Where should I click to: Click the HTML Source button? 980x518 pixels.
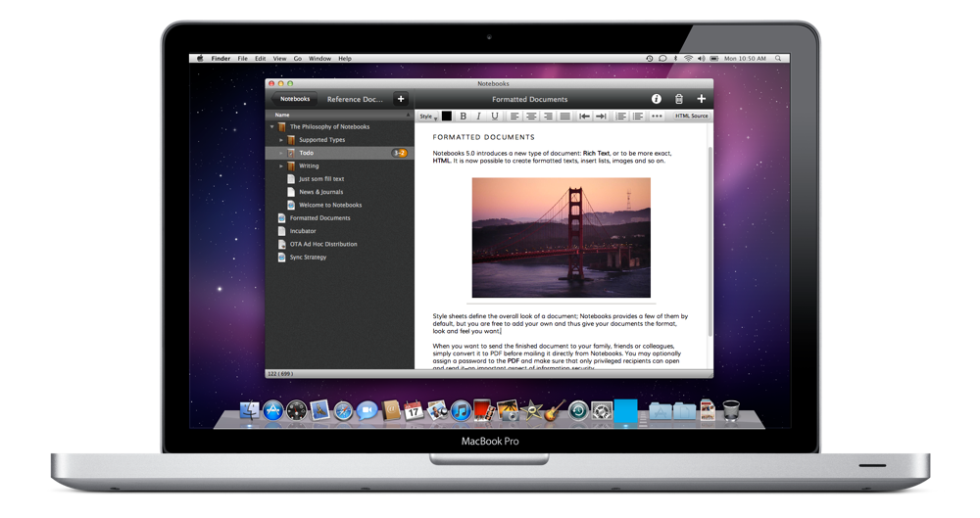[x=691, y=116]
